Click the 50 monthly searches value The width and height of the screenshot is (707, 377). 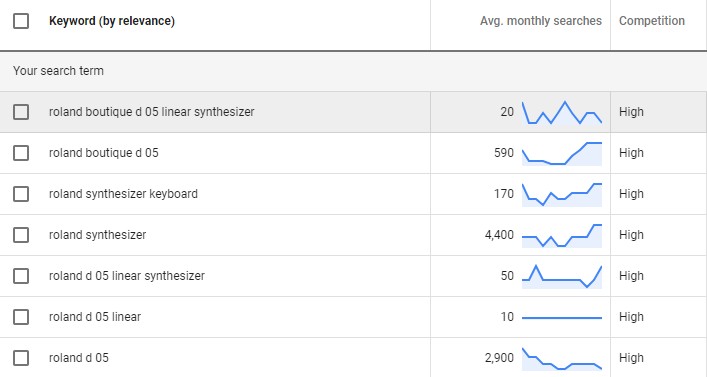507,276
